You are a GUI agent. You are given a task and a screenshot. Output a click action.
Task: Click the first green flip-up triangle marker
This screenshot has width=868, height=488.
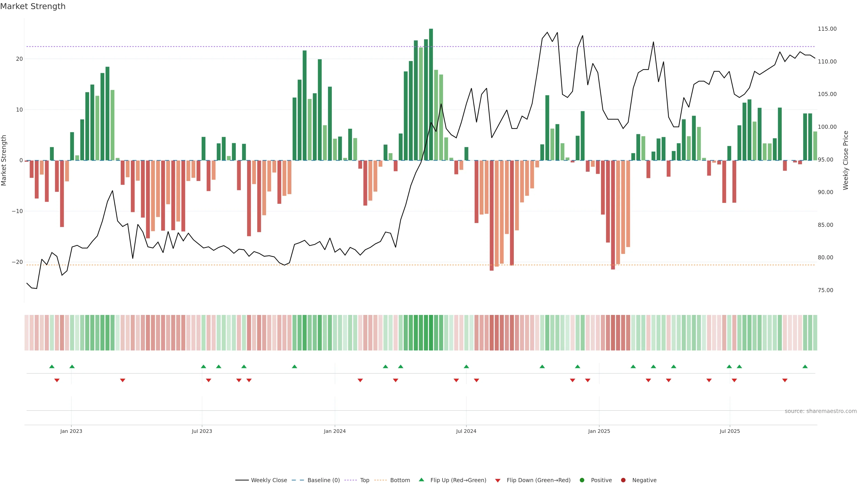(52, 366)
